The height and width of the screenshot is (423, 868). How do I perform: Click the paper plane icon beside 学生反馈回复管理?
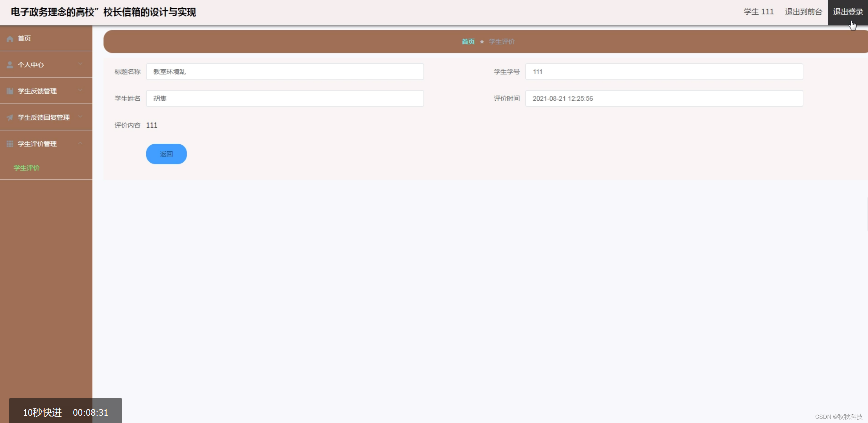pos(10,118)
